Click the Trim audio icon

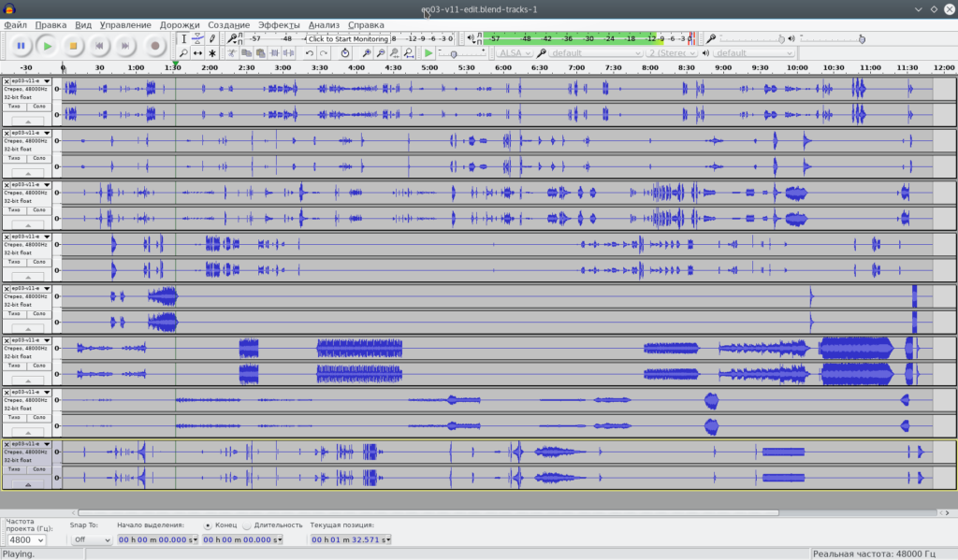click(274, 53)
